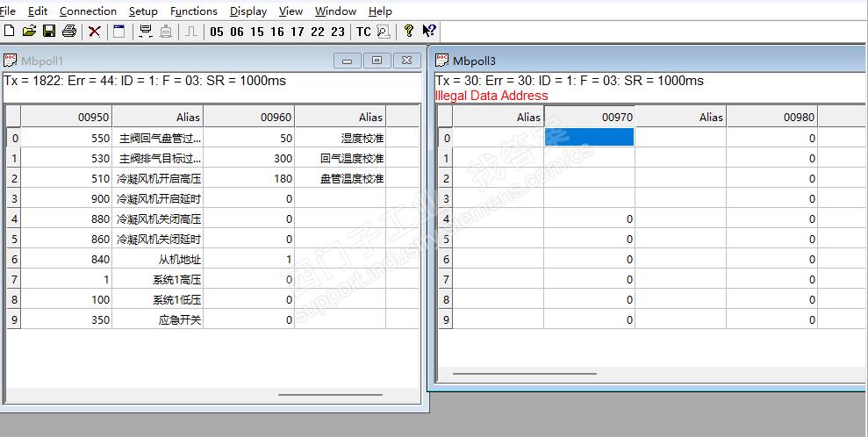Click the TC toolbar button
This screenshot has width=868, height=437.
(363, 32)
